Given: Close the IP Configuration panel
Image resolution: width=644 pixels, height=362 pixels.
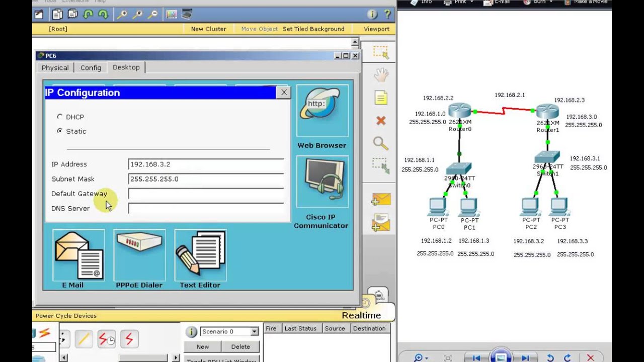Looking at the screenshot, I should point(284,93).
